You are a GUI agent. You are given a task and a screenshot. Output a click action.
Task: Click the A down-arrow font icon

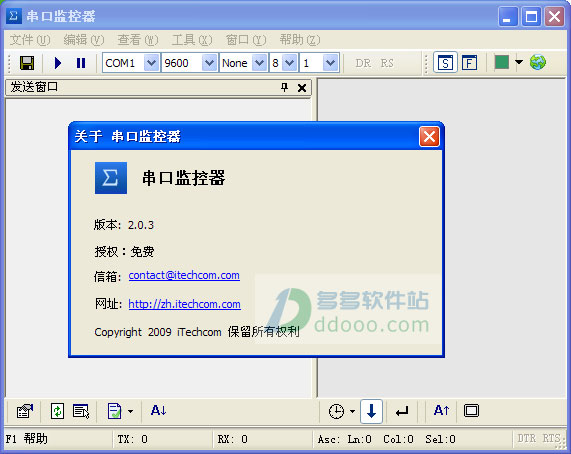click(x=158, y=411)
